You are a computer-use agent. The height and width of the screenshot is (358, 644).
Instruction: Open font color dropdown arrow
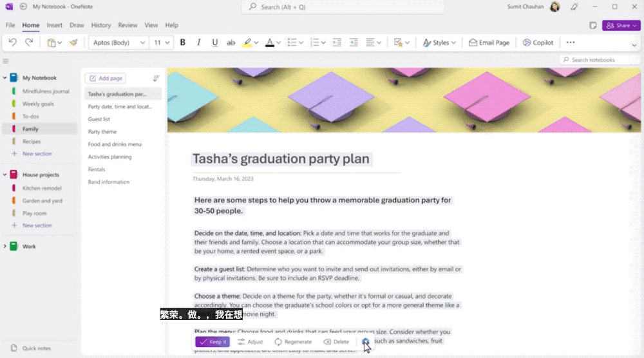pyautogui.click(x=278, y=42)
